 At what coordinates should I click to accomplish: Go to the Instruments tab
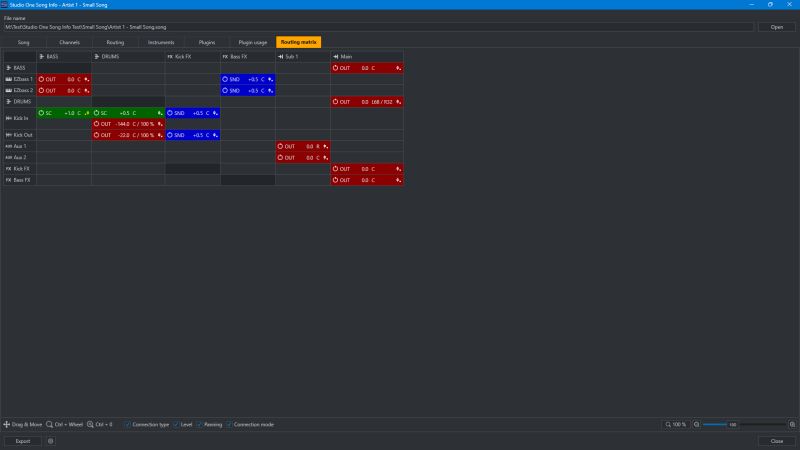[x=161, y=42]
